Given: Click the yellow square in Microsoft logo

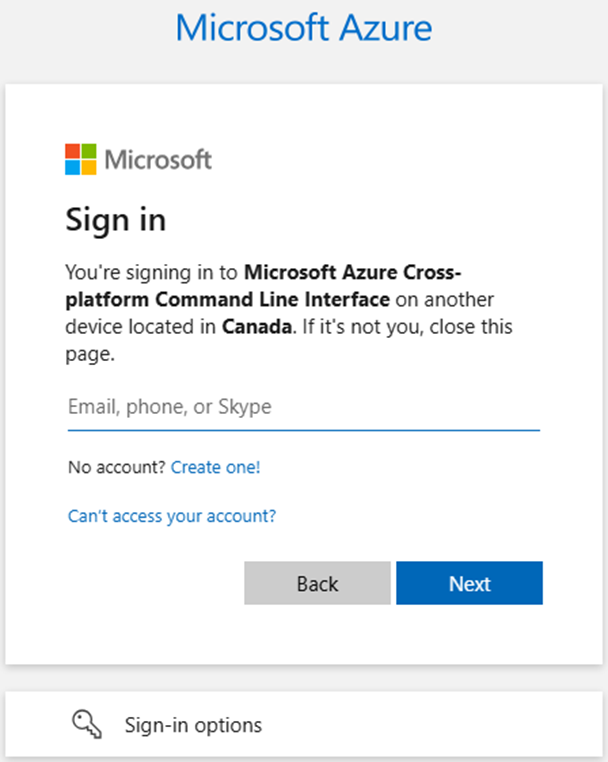Looking at the screenshot, I should 89,167.
